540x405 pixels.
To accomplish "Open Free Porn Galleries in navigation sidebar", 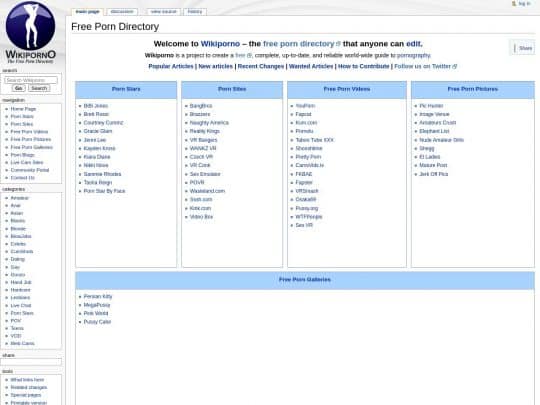I will pyautogui.click(x=32, y=147).
